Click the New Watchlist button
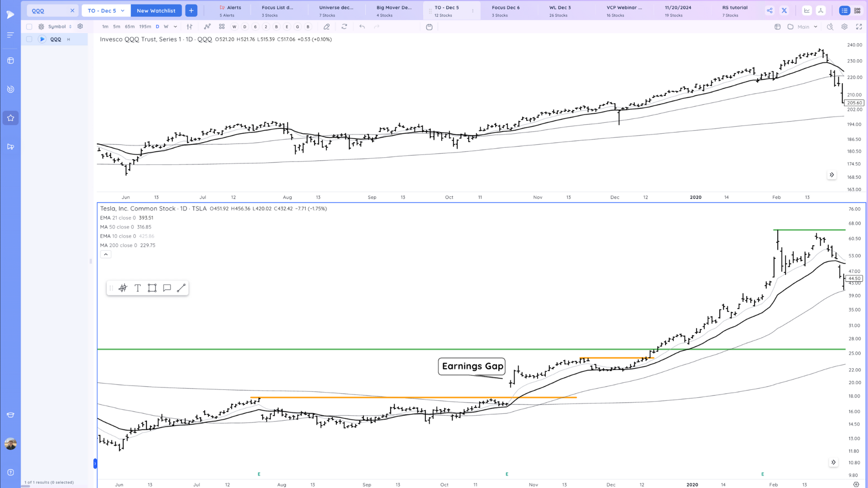 156,10
